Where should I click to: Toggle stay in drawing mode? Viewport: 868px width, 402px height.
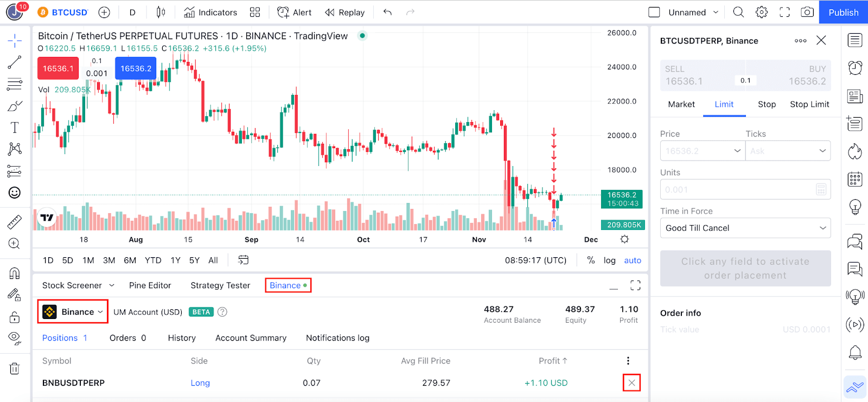point(15,295)
